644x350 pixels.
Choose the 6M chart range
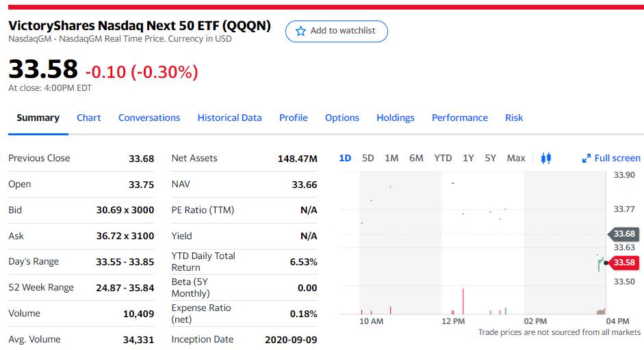pyautogui.click(x=416, y=158)
